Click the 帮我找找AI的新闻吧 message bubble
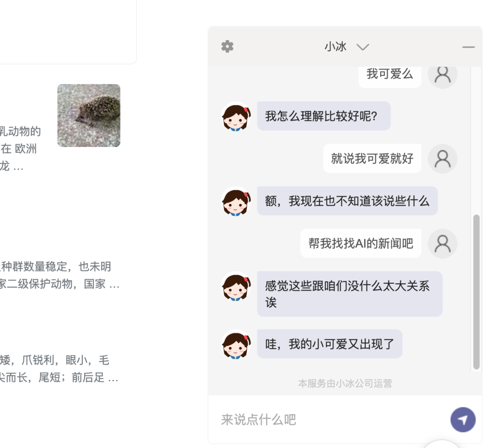The image size is (493, 448). tap(361, 243)
